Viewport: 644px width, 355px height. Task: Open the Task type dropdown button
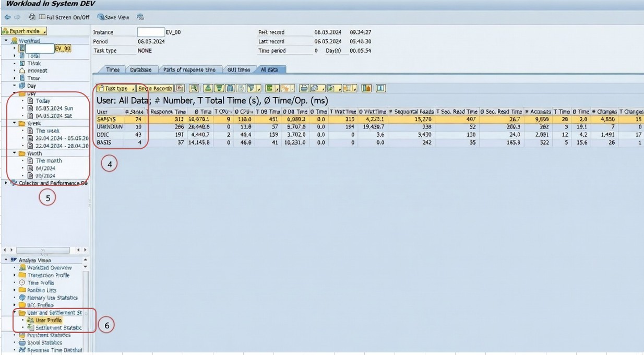(116, 88)
